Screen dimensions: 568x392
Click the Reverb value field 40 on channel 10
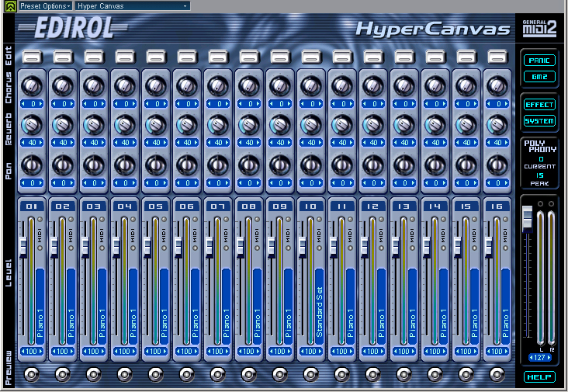click(x=311, y=143)
